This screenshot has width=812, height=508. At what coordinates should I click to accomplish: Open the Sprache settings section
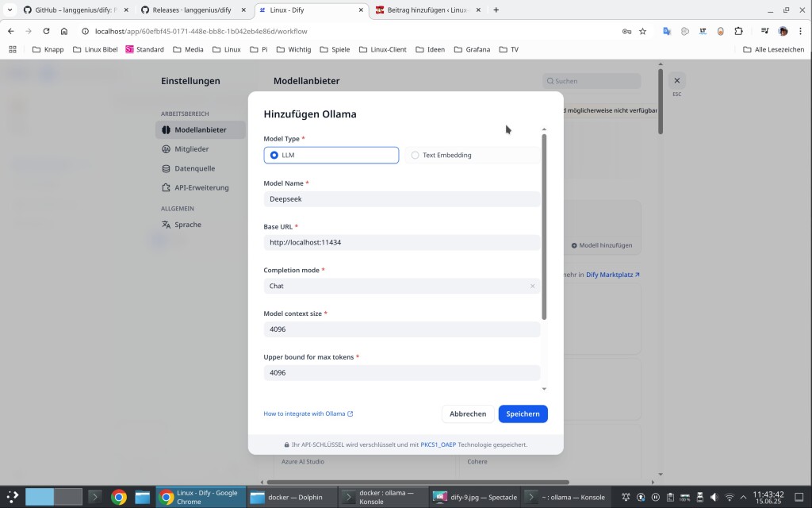coord(201,225)
